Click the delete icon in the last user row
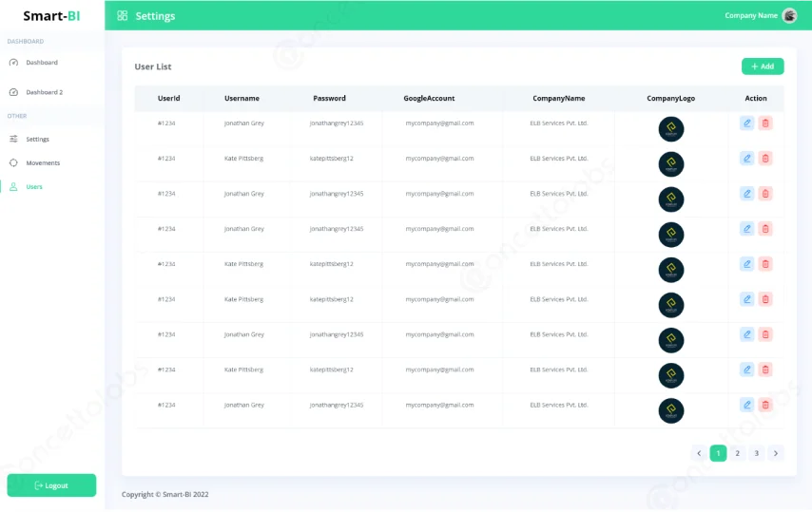 click(765, 405)
